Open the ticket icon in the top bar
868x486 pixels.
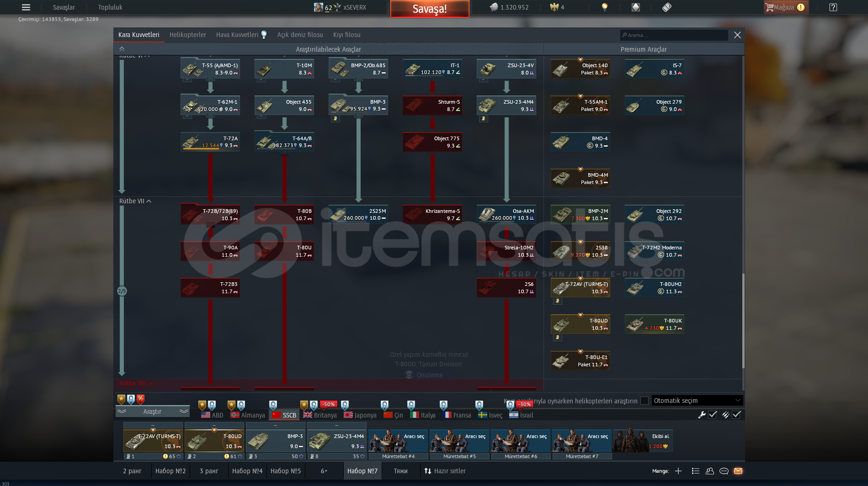pyautogui.click(x=667, y=7)
